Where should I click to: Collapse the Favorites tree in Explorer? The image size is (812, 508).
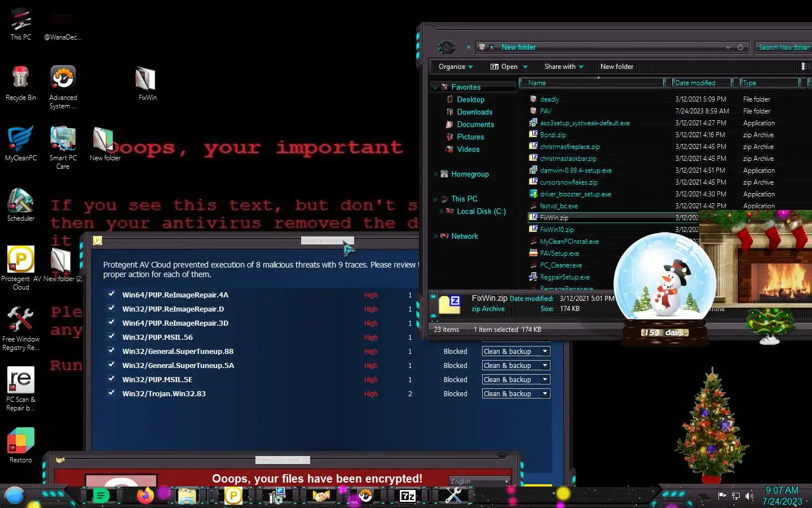pyautogui.click(x=435, y=87)
